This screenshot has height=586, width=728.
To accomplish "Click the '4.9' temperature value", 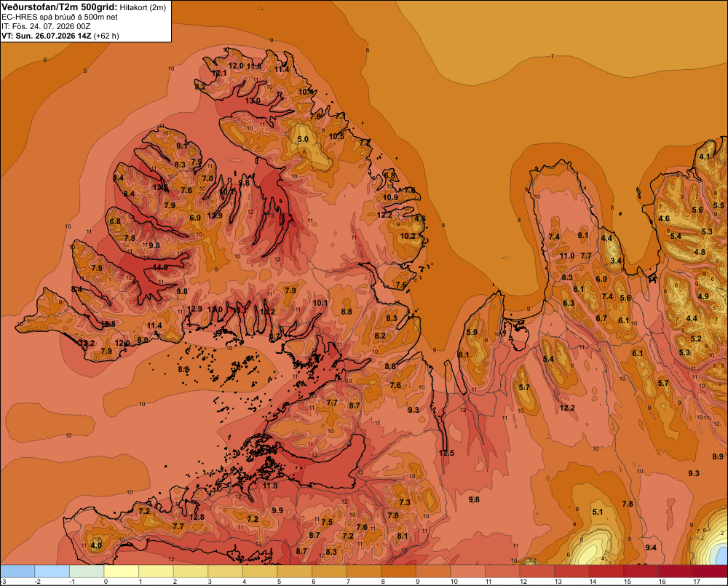I will click(703, 296).
